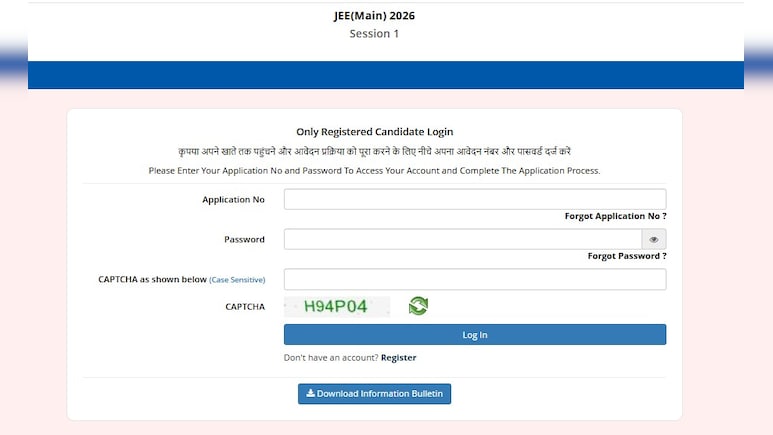Image resolution: width=773 pixels, height=435 pixels.
Task: Toggle password visibility eye icon
Action: 654,239
